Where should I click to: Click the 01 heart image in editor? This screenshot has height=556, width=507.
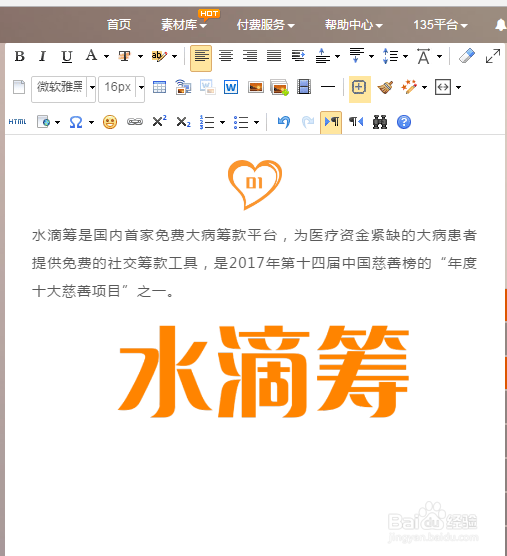pos(255,185)
